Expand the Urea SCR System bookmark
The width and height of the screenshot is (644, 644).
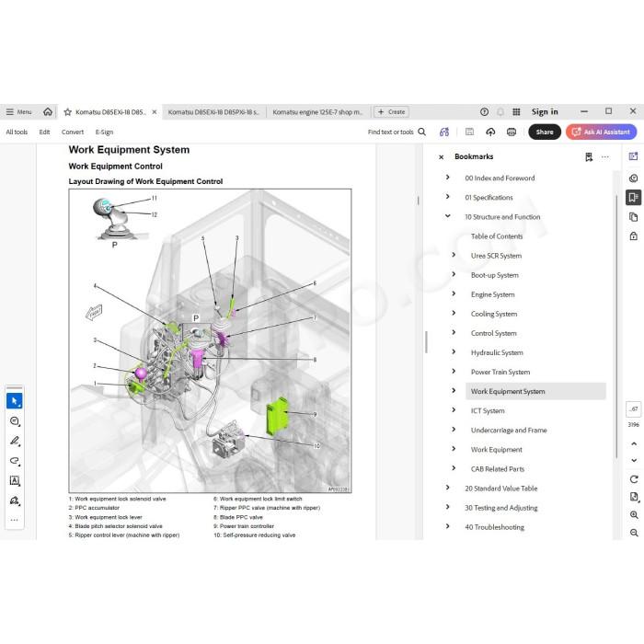click(454, 255)
